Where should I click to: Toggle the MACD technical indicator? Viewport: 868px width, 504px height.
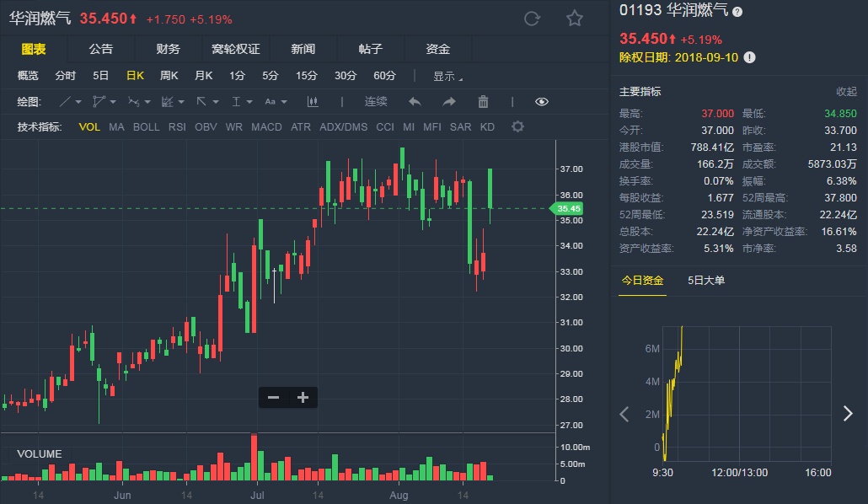click(266, 127)
